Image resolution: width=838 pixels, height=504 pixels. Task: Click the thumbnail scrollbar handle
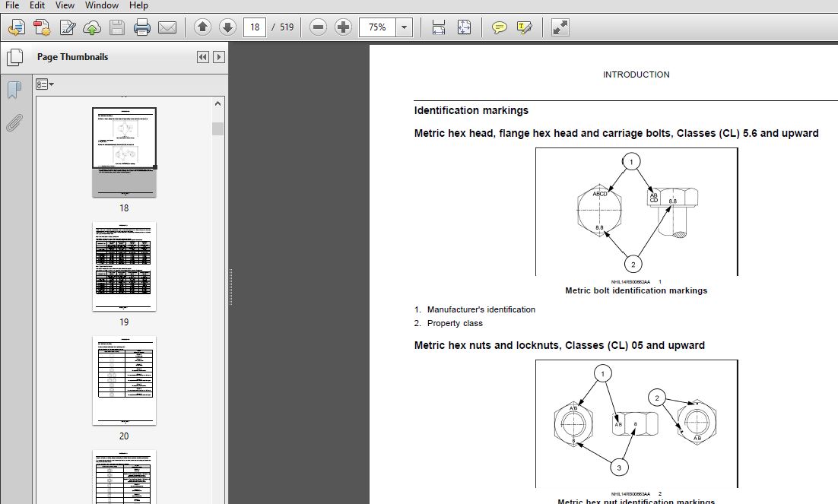[217, 128]
